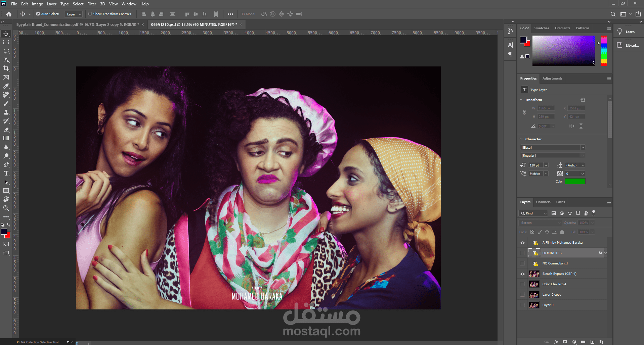Screen dimensions: 644x345
Task: Select the Bleach Bypass layer thumbnail
Action: click(x=534, y=274)
